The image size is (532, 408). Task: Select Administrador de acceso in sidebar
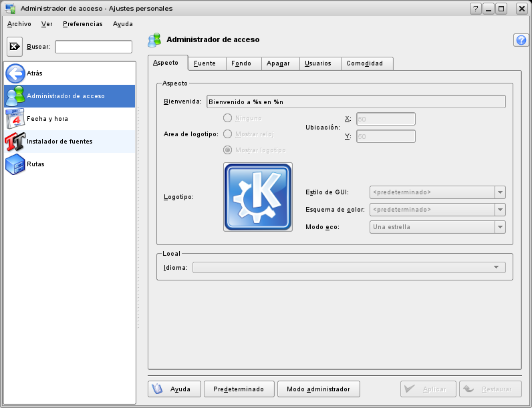[65, 96]
